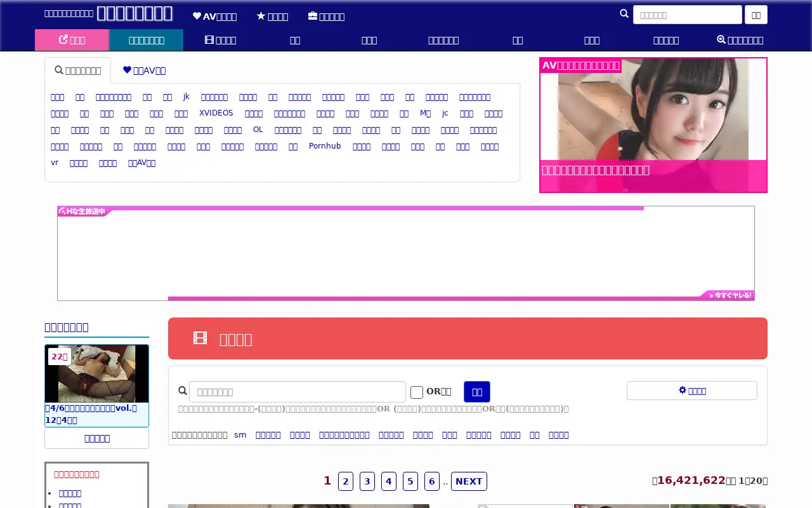
Task: Go to page 6 of the results
Action: (x=432, y=481)
